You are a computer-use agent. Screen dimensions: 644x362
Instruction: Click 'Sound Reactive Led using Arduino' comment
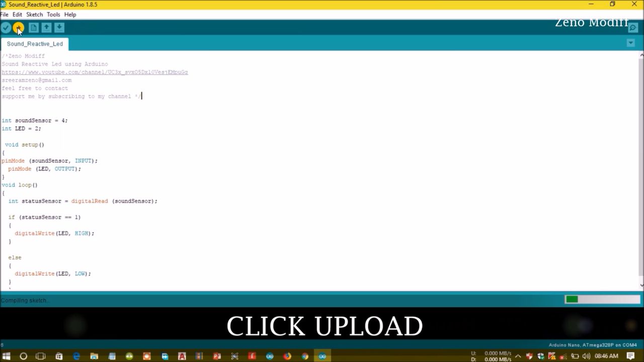point(54,64)
